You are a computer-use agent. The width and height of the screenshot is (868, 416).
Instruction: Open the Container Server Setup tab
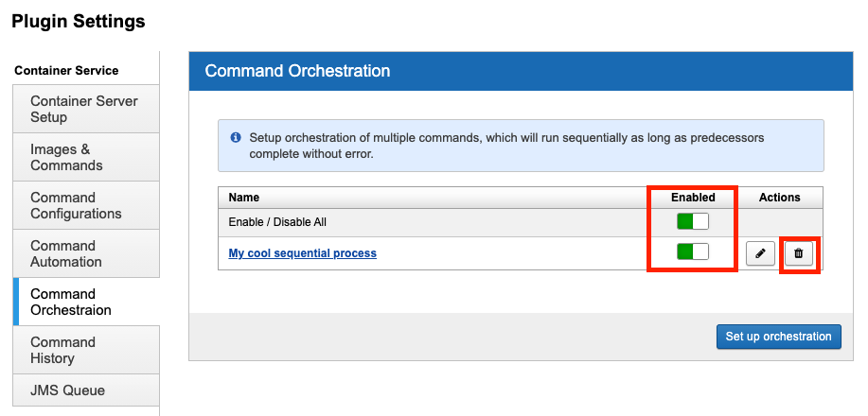(84, 109)
